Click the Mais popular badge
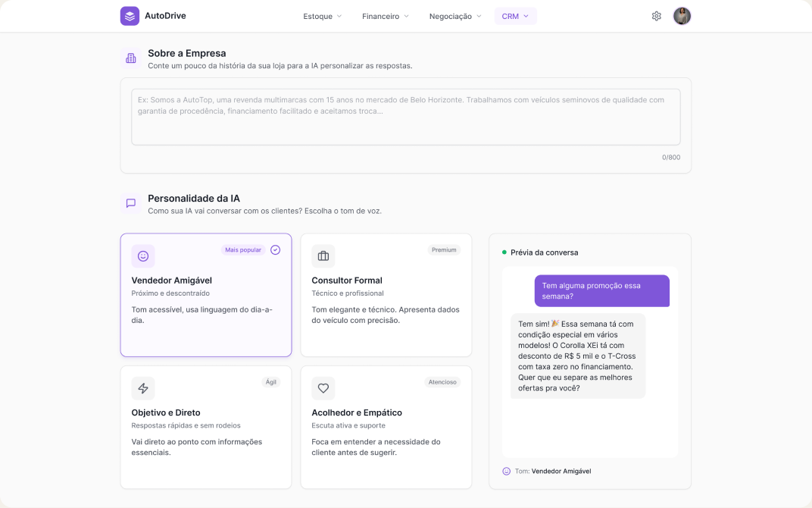This screenshot has width=812, height=508. 243,250
